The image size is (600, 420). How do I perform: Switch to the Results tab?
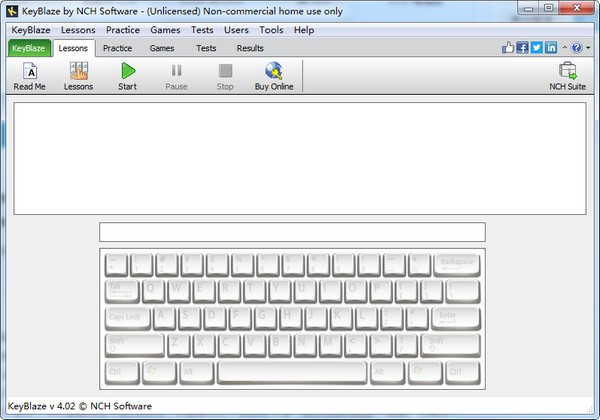[250, 48]
